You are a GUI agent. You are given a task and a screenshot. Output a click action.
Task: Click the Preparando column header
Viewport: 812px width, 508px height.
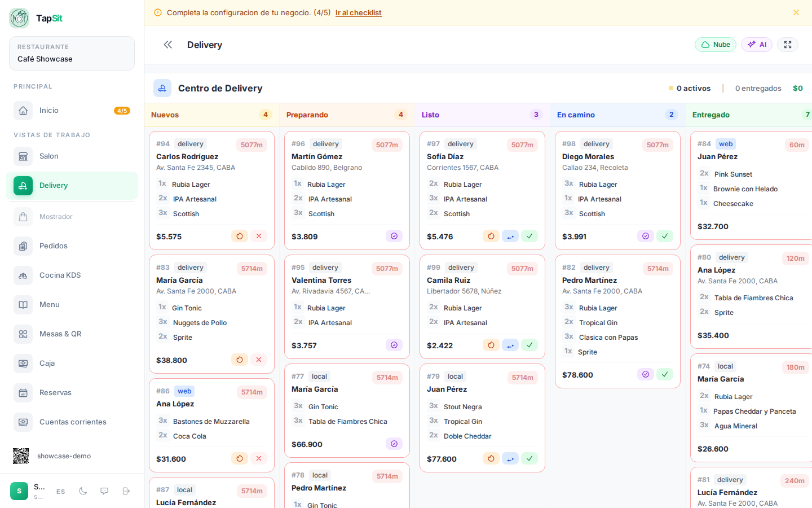click(347, 115)
